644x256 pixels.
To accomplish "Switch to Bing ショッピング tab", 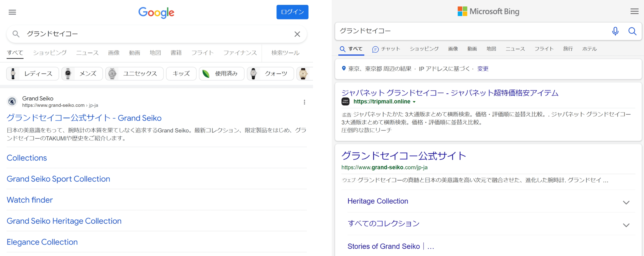I will tap(424, 49).
